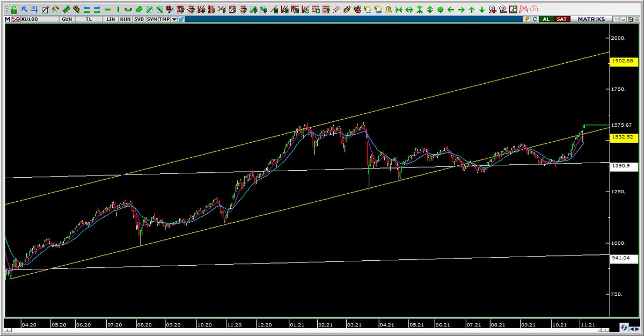The image size is (644, 336).
Task: Toggle the SVD option
Action: pyautogui.click(x=139, y=19)
